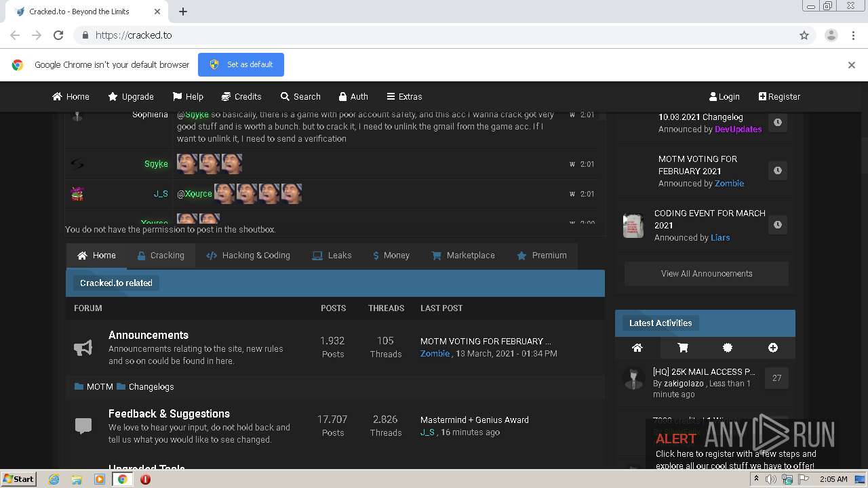Switch to the Premium forum tab

point(542,256)
